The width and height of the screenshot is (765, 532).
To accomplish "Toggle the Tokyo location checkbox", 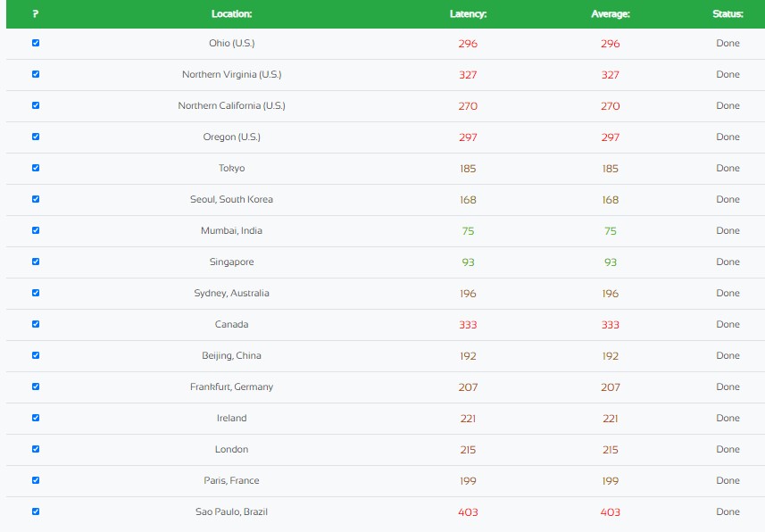I will click(36, 168).
